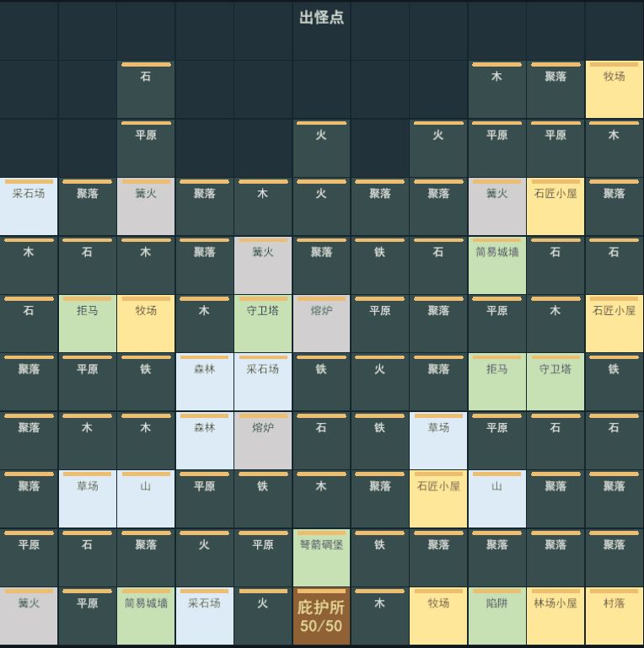The width and height of the screenshot is (644, 648).
Task: Open the 陷阱 trap tile
Action: 496,616
